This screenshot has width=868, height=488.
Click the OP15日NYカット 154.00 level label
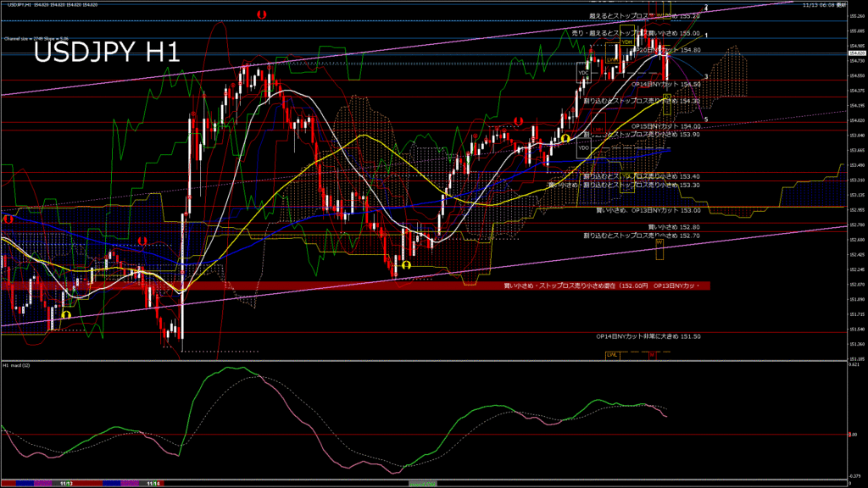(x=666, y=126)
